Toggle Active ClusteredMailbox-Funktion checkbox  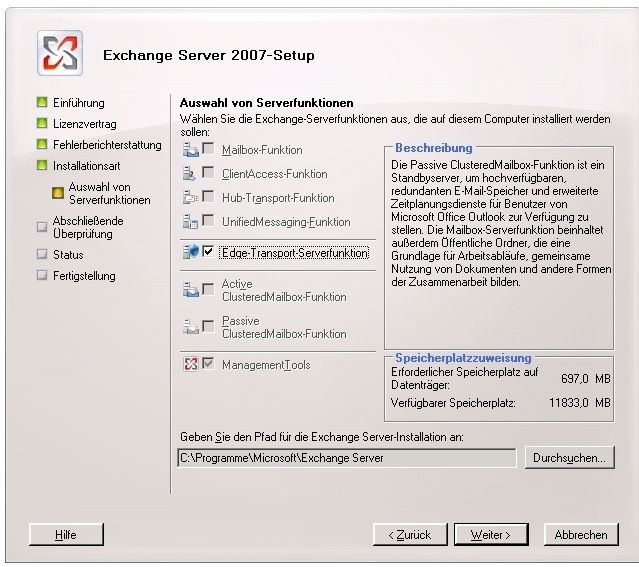[x=208, y=289]
